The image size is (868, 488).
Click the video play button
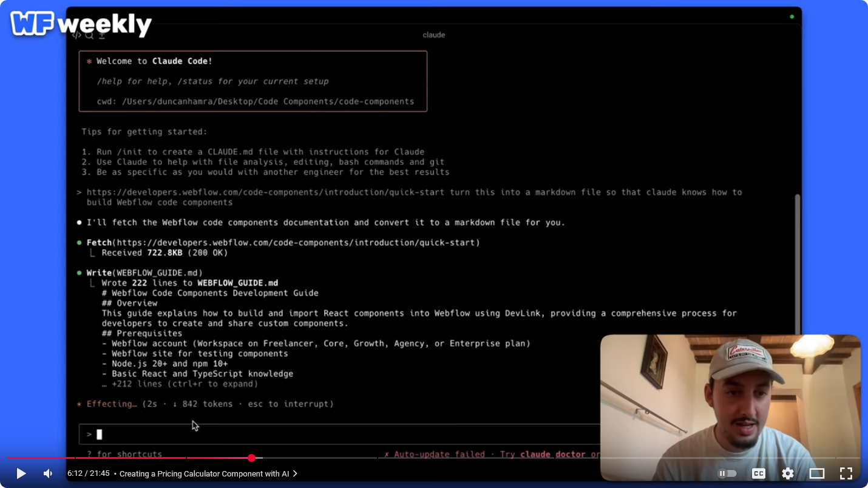coord(21,473)
